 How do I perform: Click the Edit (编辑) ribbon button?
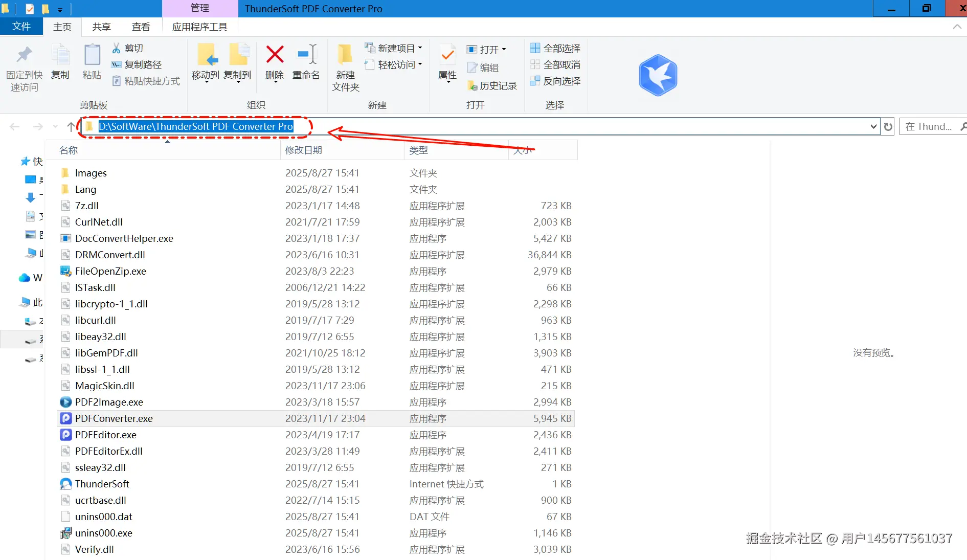[483, 68]
